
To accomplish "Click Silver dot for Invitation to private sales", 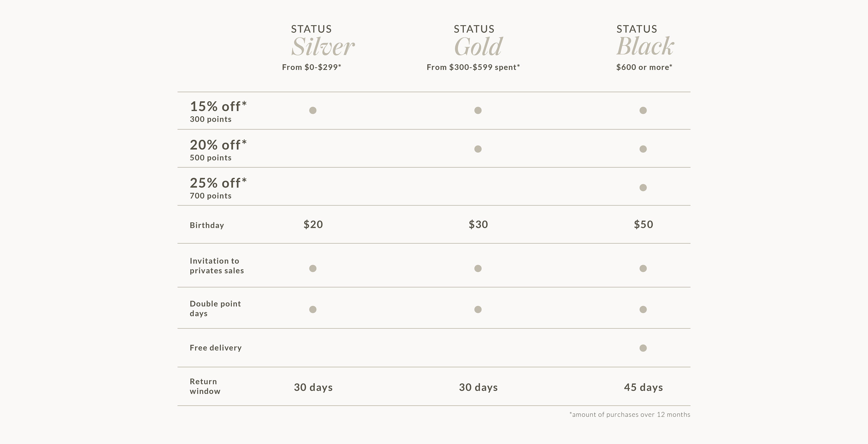I will coord(313,268).
